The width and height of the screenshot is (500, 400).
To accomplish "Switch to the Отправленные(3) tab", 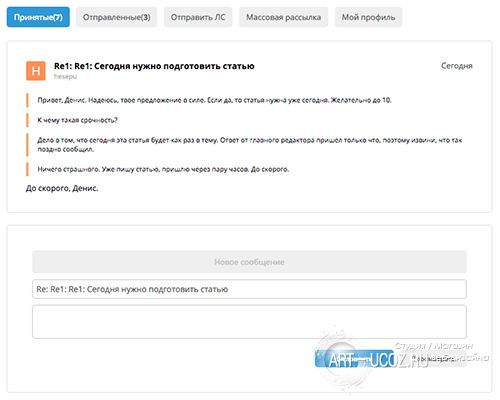I will [116, 17].
